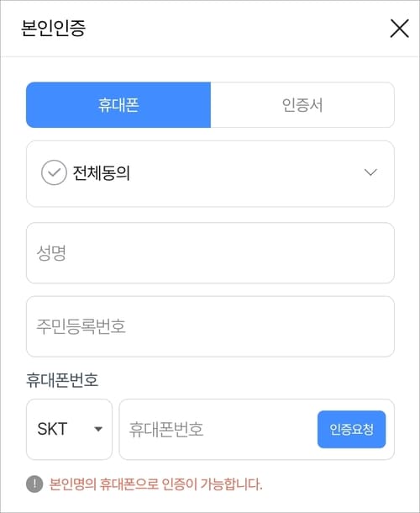
Task: Switch to the 휴대폰 tab
Action: [118, 105]
